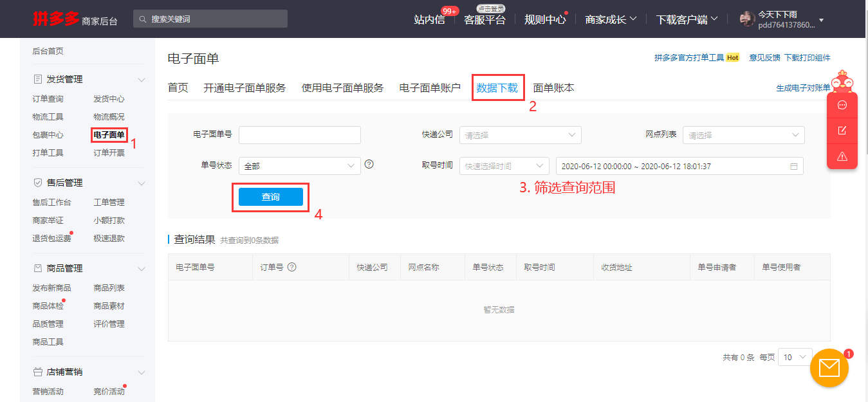Collapse the 店铺营销 section

(x=142, y=372)
